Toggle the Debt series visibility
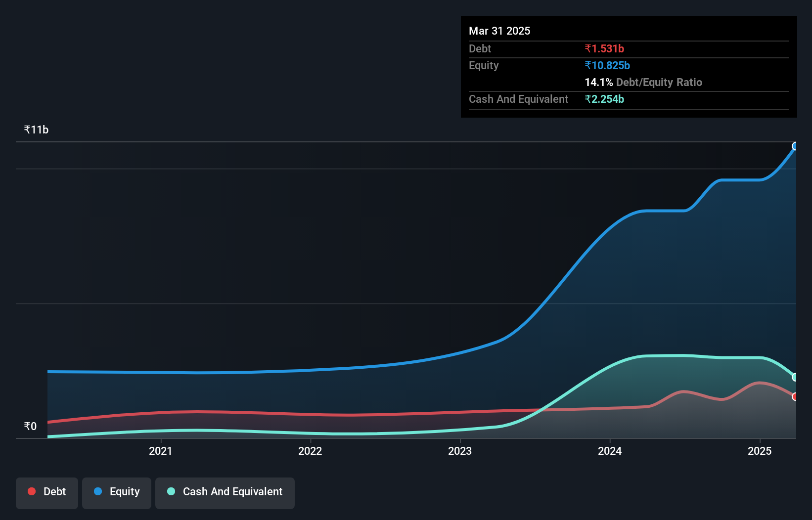 [x=46, y=492]
